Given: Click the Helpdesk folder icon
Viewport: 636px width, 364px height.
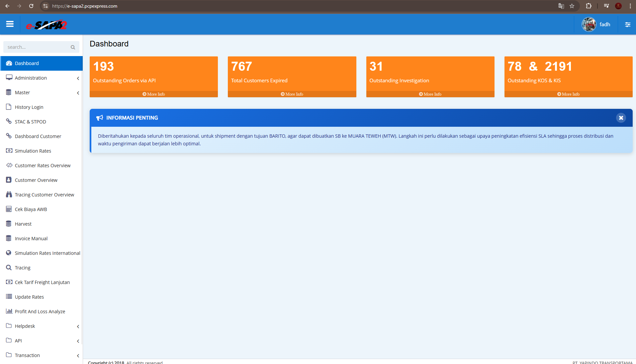Looking at the screenshot, I should (9, 326).
